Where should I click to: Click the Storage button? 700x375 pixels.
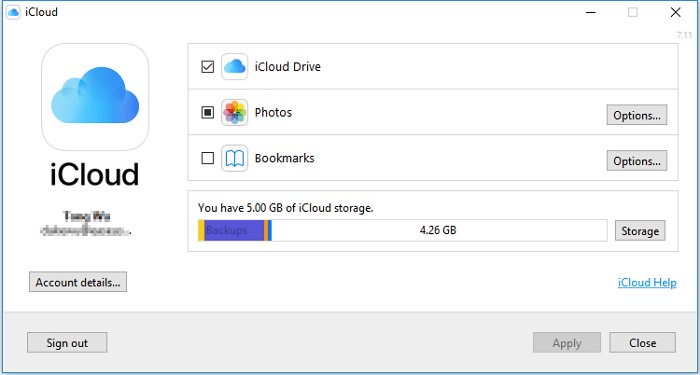pyautogui.click(x=640, y=231)
